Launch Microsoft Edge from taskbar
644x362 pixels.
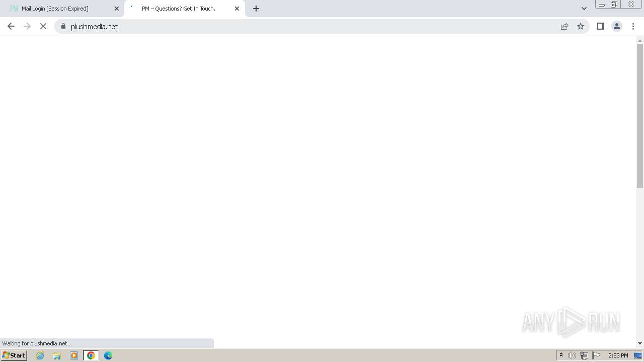tap(108, 355)
